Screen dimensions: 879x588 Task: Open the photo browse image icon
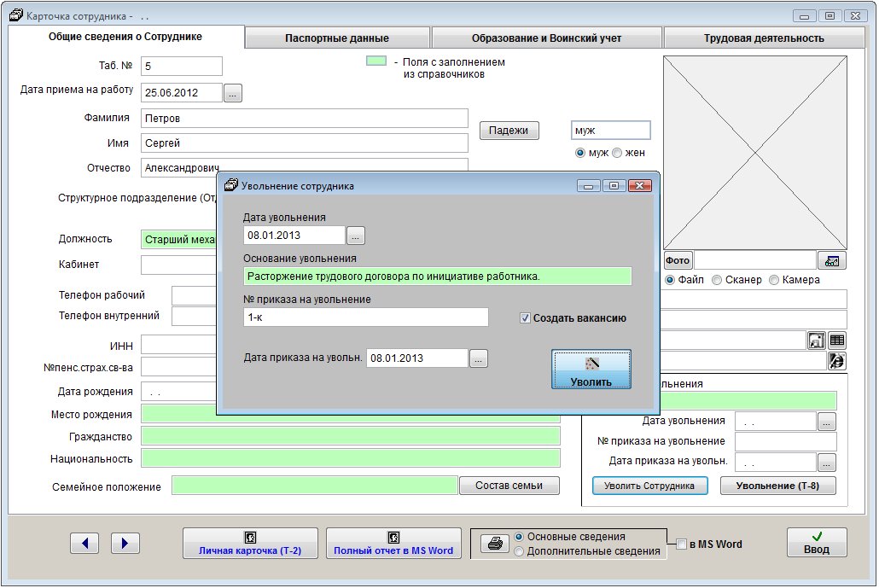[x=832, y=260]
